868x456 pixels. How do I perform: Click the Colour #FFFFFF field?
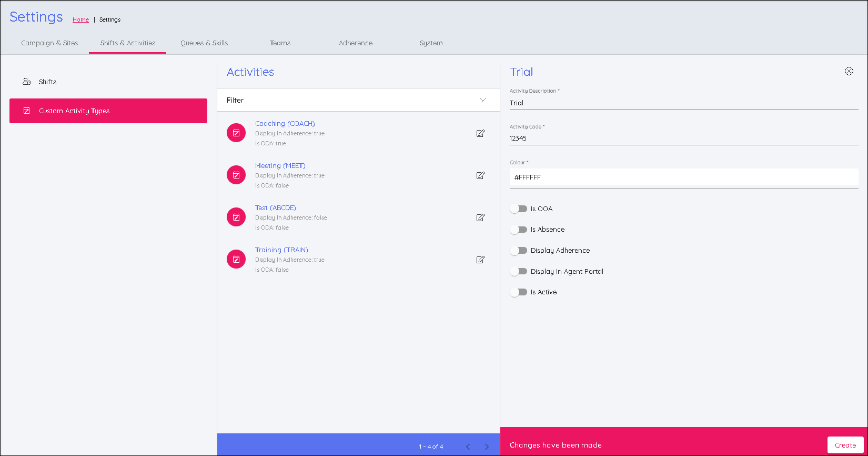coord(683,177)
